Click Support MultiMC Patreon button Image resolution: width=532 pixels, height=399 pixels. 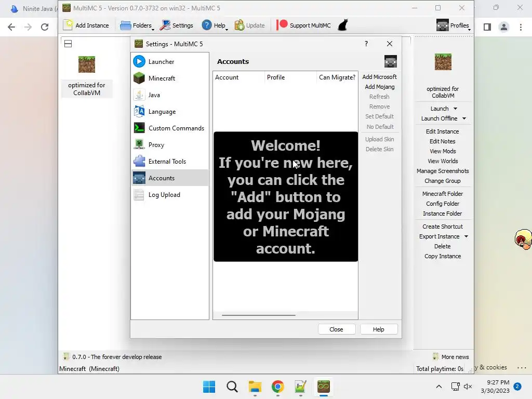click(x=303, y=25)
